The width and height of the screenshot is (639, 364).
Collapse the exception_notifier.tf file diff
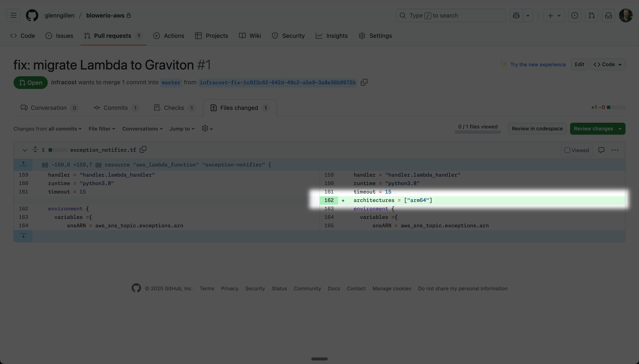tap(25, 150)
